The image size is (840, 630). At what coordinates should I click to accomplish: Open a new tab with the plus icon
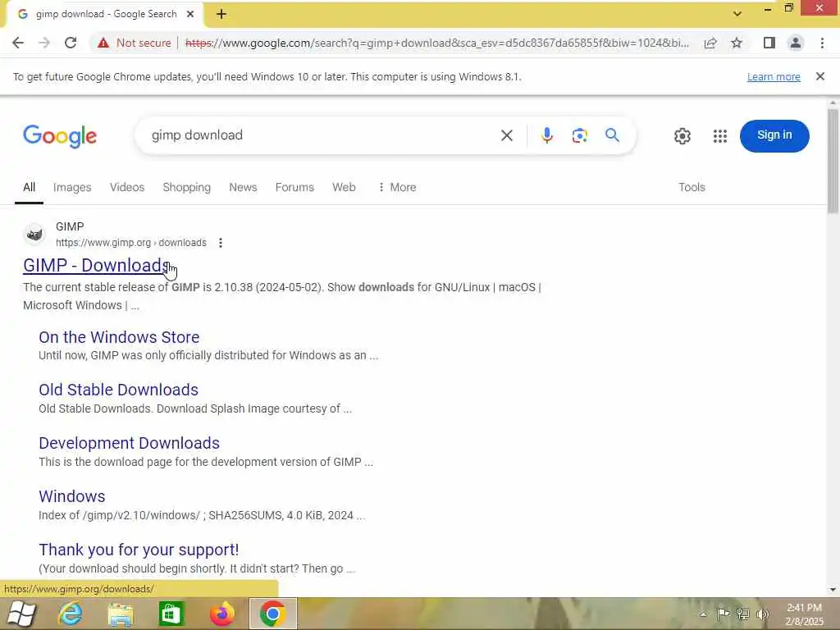pyautogui.click(x=221, y=15)
